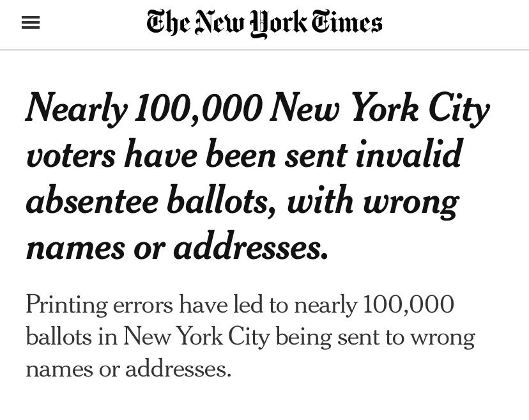The image size is (529, 420).
Task: Click the word "voters" in the headline
Action: (x=71, y=154)
